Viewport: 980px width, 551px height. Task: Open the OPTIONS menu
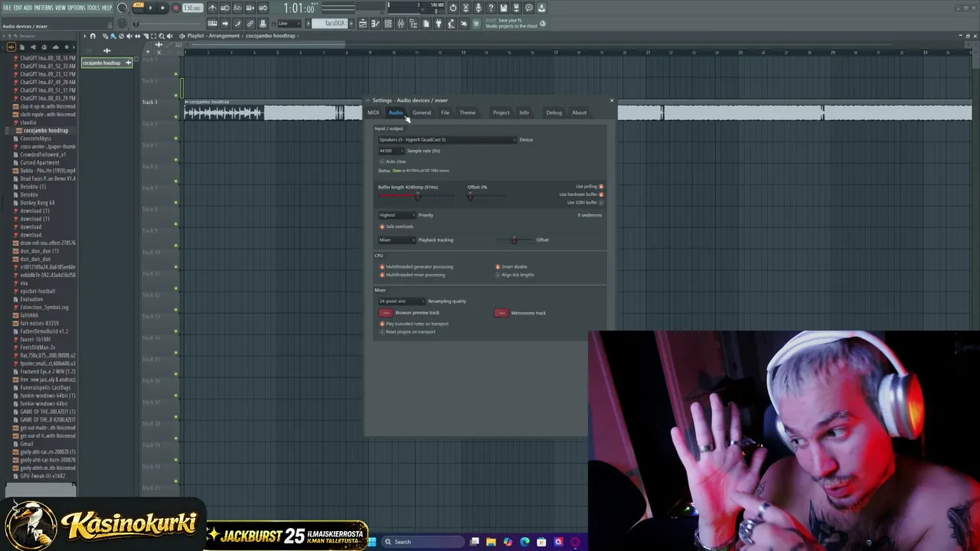click(x=77, y=8)
